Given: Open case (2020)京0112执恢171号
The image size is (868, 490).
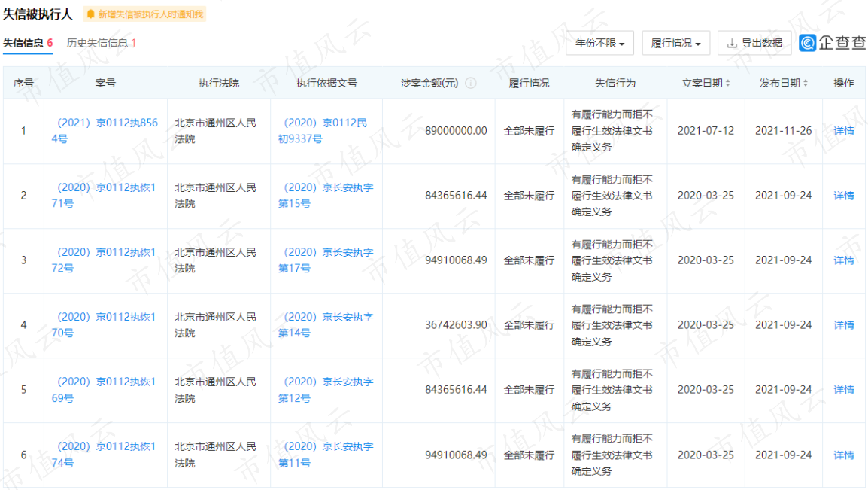Looking at the screenshot, I should coord(104,196).
